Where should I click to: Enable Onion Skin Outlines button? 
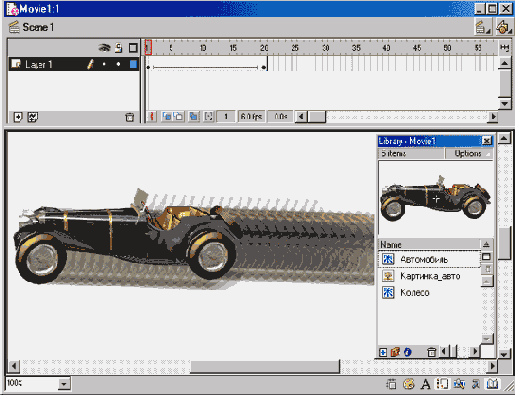pos(178,116)
